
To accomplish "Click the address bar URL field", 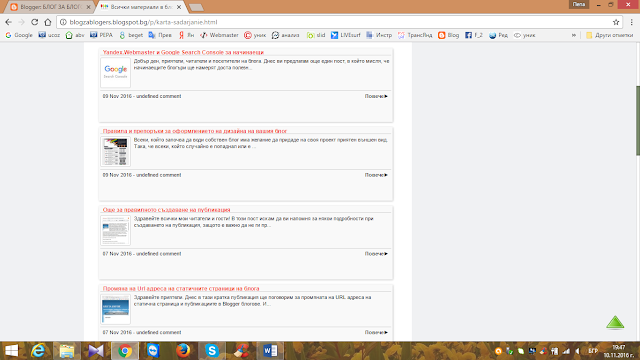I will pyautogui.click(x=339, y=22).
